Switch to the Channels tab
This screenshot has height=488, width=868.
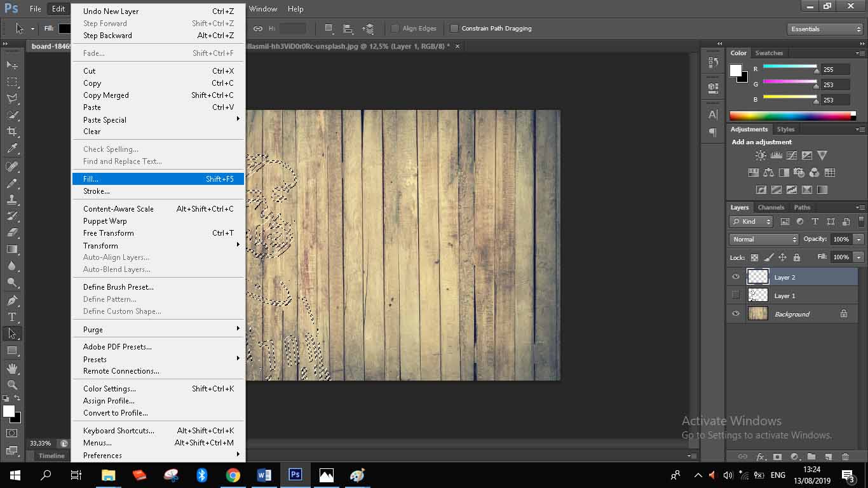(x=771, y=207)
